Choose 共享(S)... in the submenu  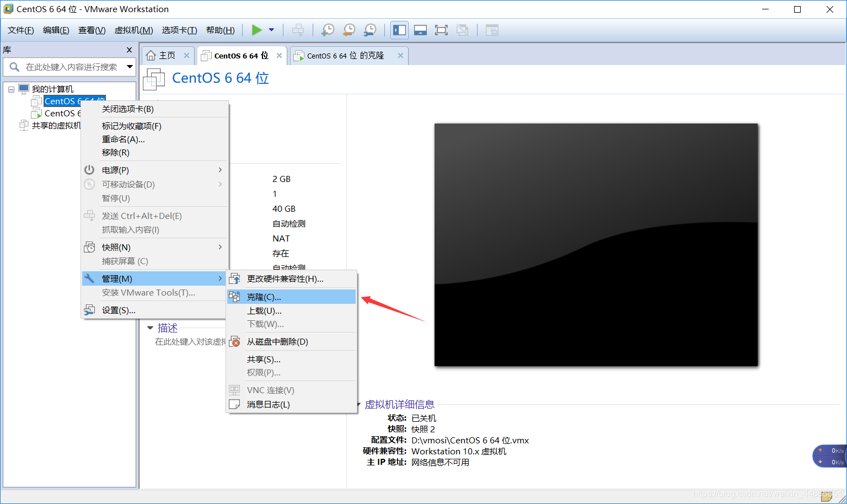coord(292,359)
